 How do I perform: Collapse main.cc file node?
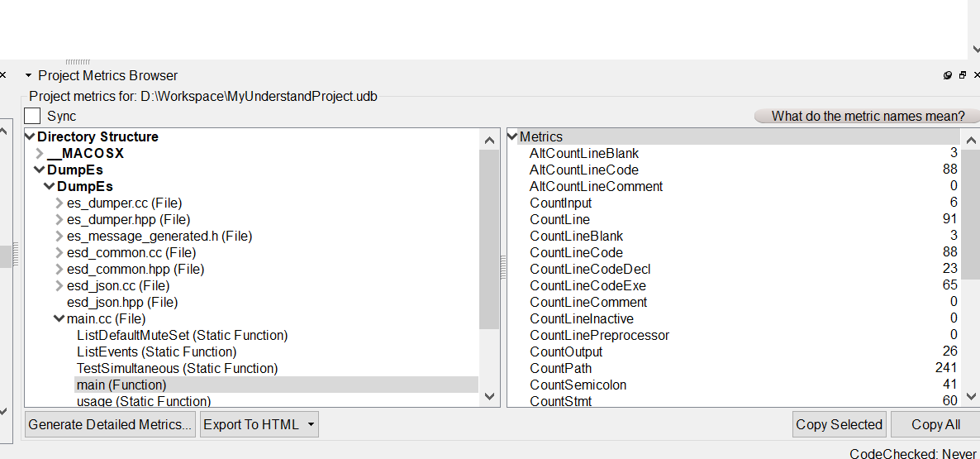(x=60, y=319)
